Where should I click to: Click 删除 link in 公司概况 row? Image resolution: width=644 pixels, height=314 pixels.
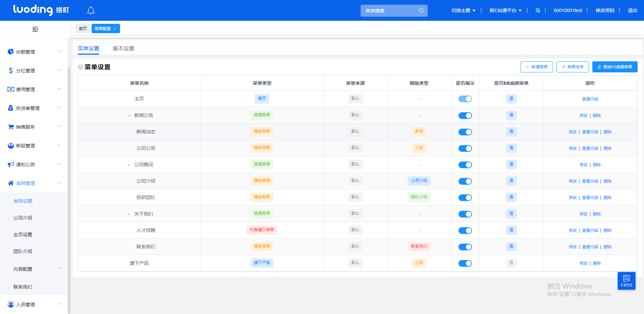point(597,165)
